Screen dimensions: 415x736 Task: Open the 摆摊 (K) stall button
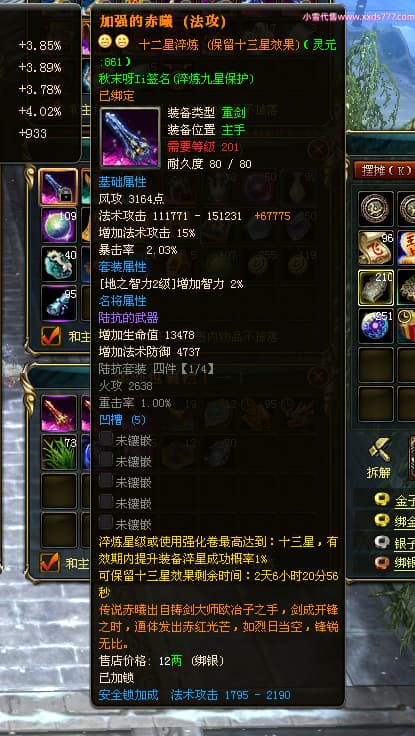384,170
